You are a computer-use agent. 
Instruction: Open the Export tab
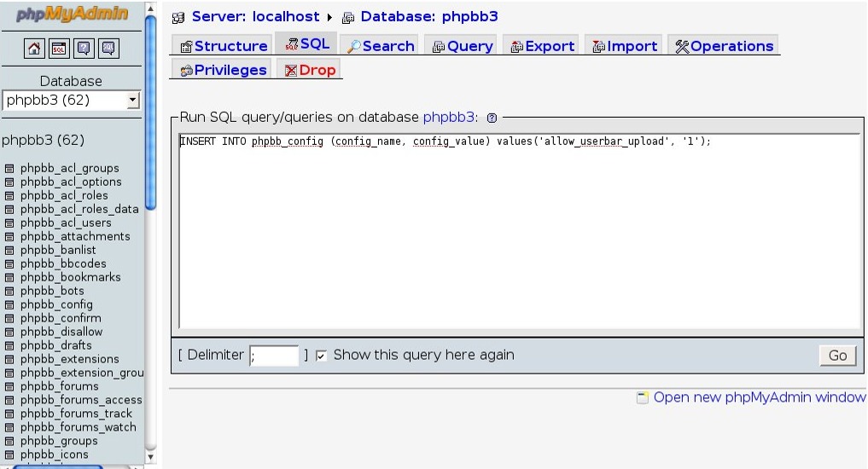[x=543, y=46]
